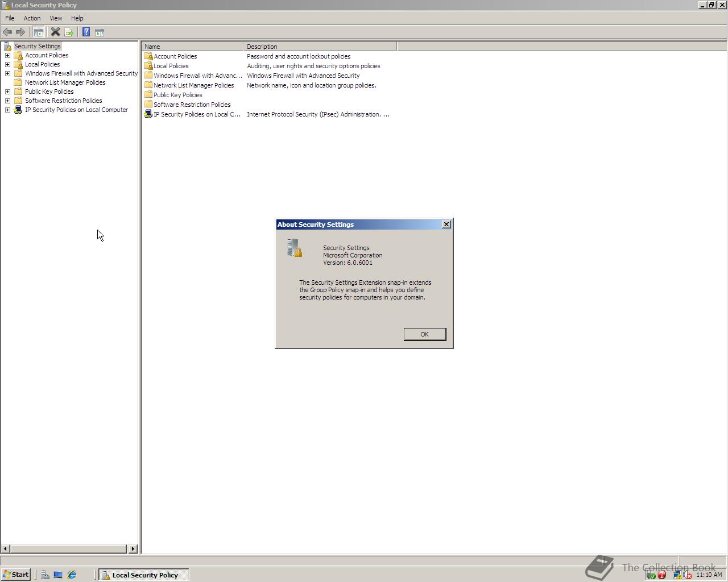Open Server Manager from Quick Launch
Screen dimensions: 728x582
click(45, 575)
